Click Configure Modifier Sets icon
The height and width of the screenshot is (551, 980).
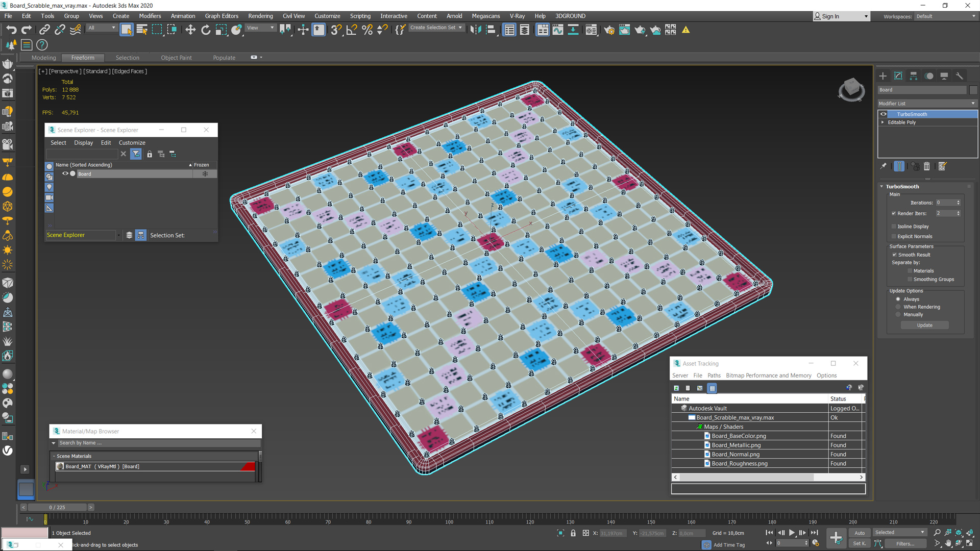click(942, 166)
